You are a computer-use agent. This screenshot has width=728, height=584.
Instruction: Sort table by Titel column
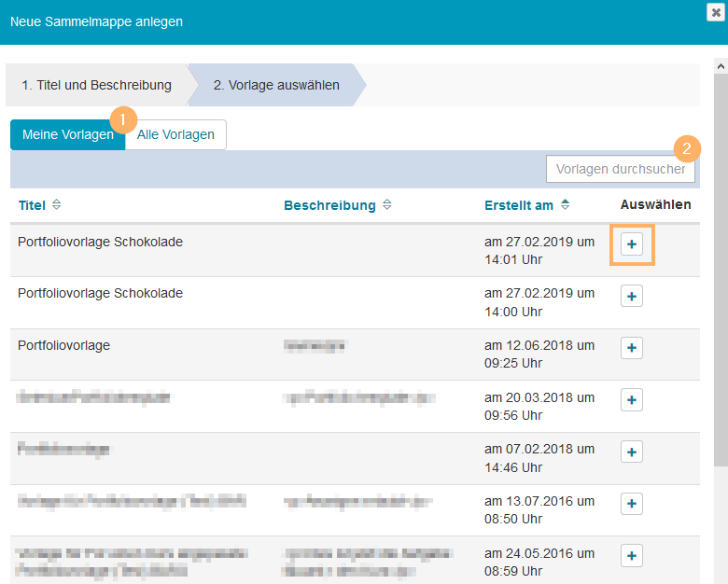[x=39, y=205]
